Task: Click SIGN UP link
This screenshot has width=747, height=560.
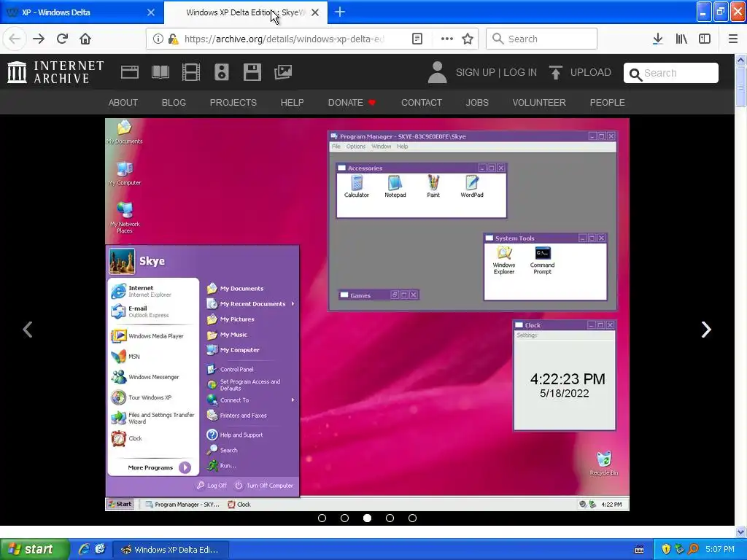Action: 476,72
